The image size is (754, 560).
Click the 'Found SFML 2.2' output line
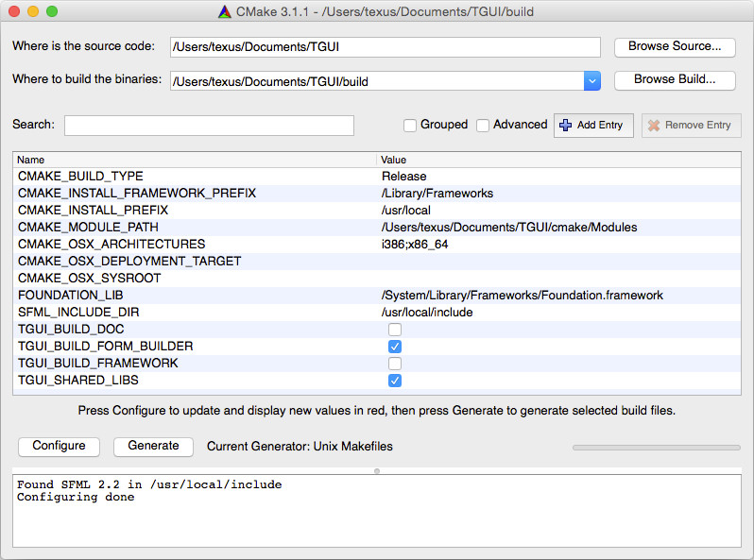(x=149, y=484)
